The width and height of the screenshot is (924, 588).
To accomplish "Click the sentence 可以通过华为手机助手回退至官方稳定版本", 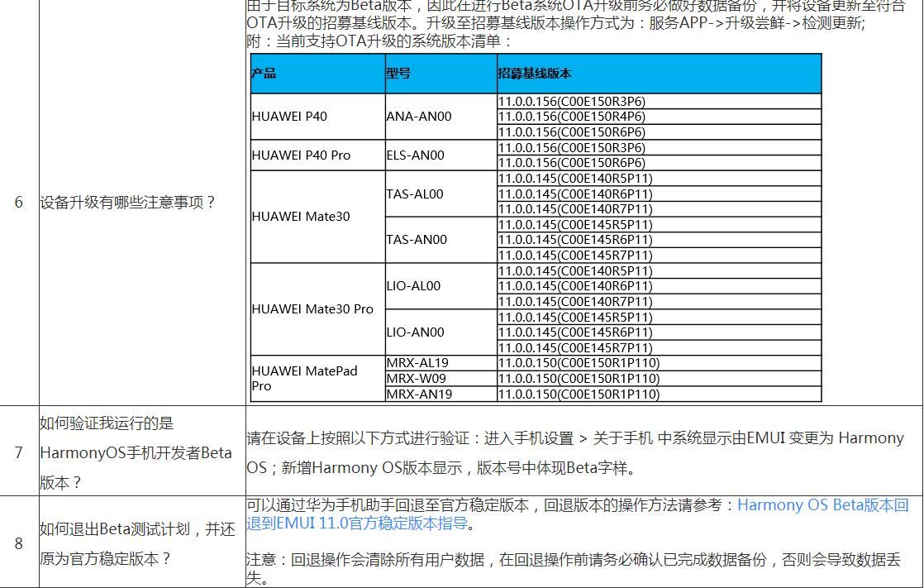I will [387, 505].
